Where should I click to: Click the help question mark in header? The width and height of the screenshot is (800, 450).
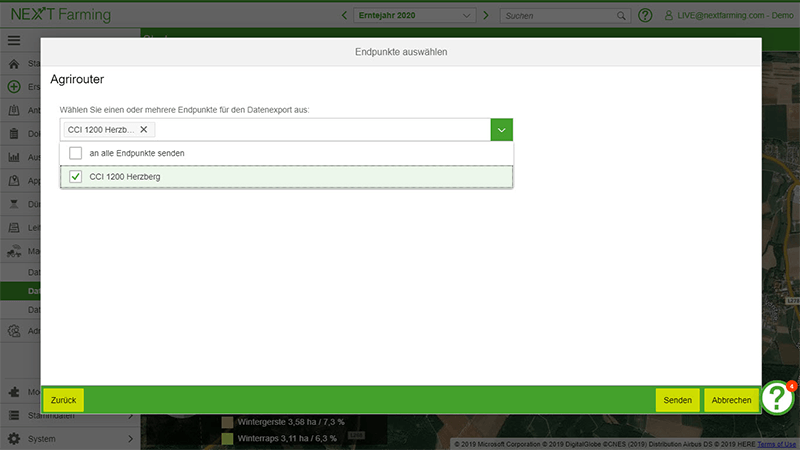[x=645, y=15]
